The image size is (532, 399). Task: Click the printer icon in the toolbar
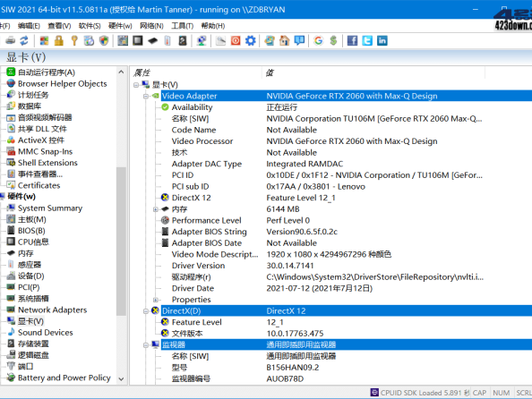coord(10,40)
